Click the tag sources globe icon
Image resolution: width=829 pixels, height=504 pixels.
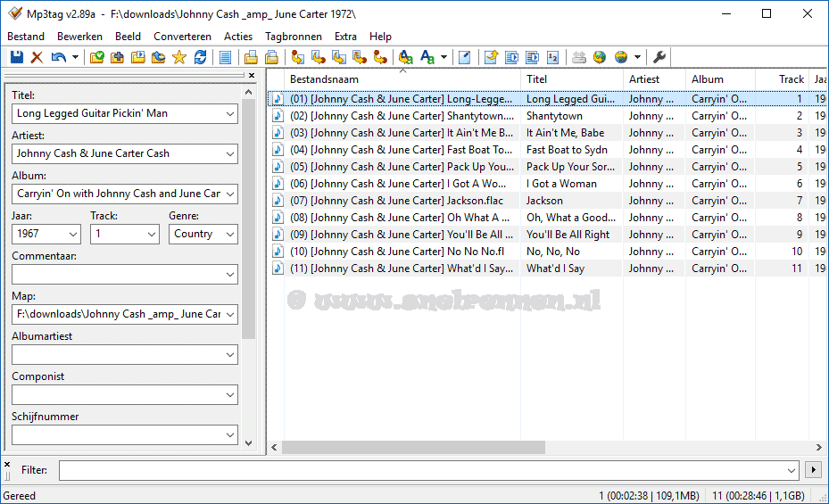[621, 57]
